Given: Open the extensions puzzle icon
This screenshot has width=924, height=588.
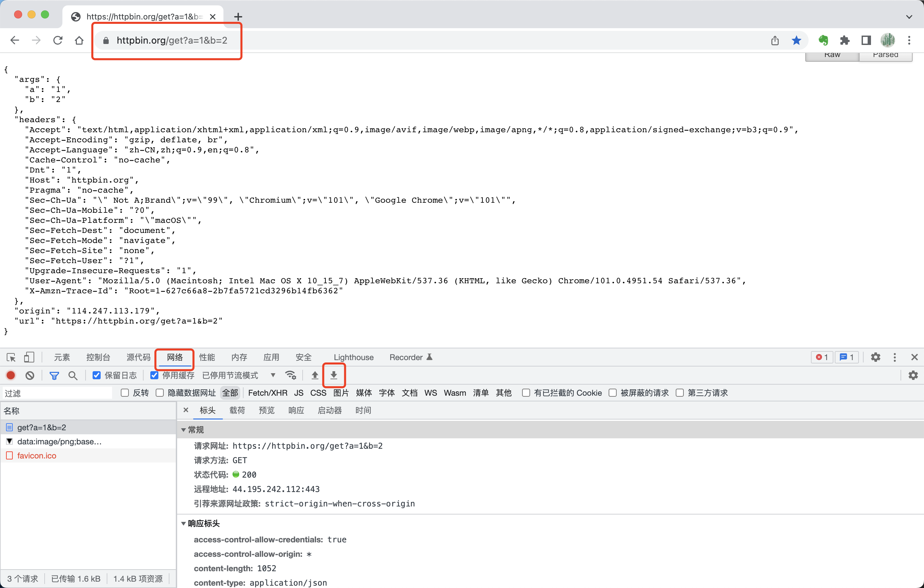Looking at the screenshot, I should click(x=844, y=40).
